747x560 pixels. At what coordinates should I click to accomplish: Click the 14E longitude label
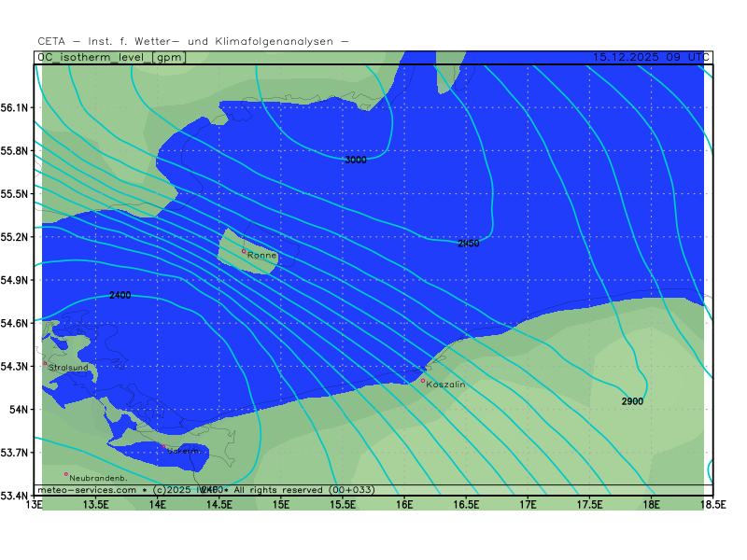click(x=158, y=505)
